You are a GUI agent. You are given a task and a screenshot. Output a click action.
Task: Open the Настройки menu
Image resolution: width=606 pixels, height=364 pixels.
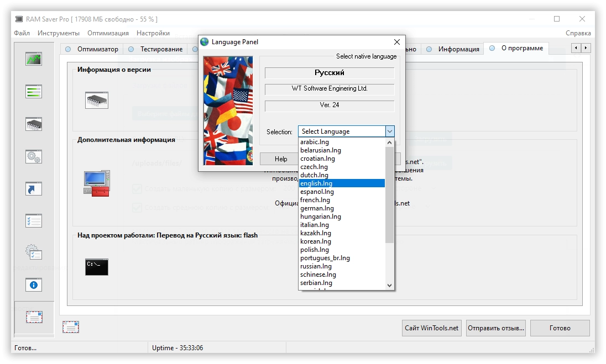click(153, 33)
